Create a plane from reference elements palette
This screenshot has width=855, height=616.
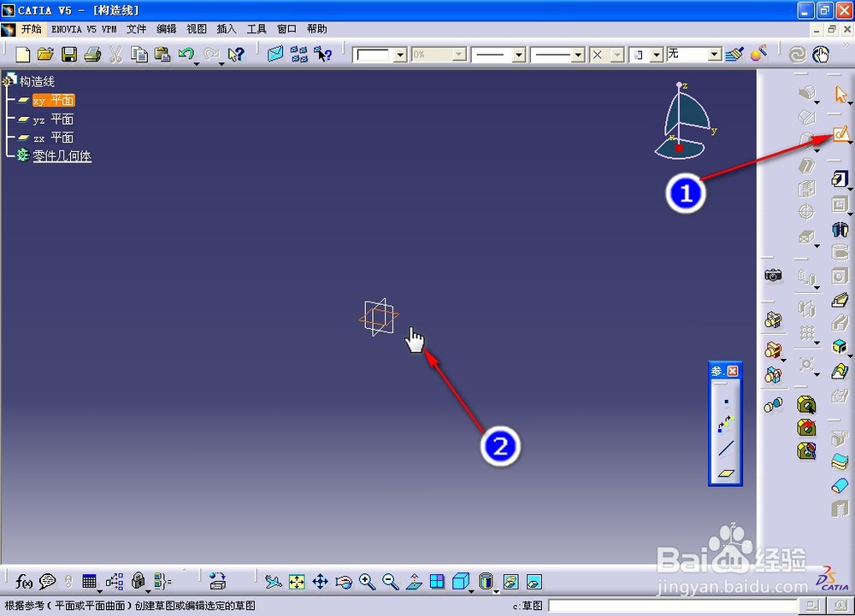(726, 472)
